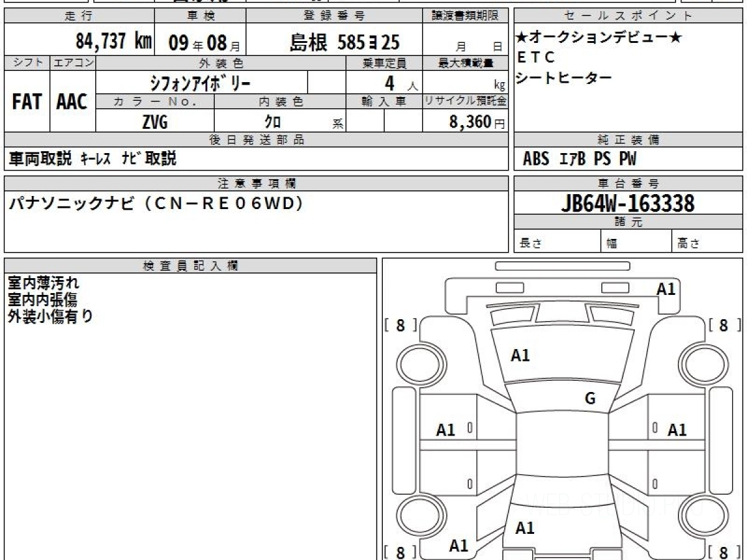The image size is (747, 560).
Task: Select interior color クロ
Action: pyautogui.click(x=273, y=122)
